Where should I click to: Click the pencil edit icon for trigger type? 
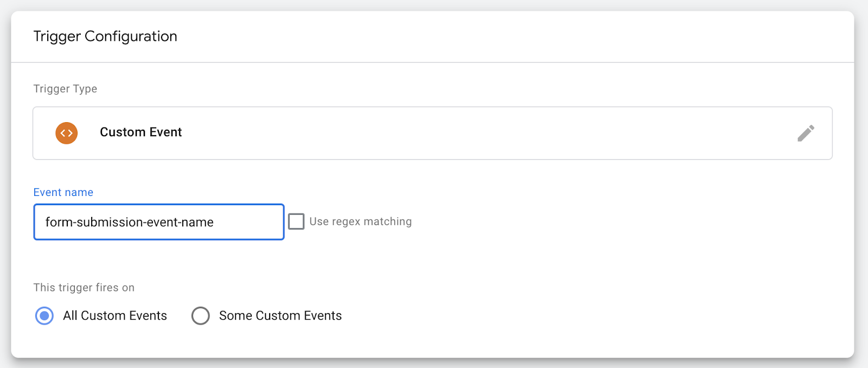click(806, 133)
